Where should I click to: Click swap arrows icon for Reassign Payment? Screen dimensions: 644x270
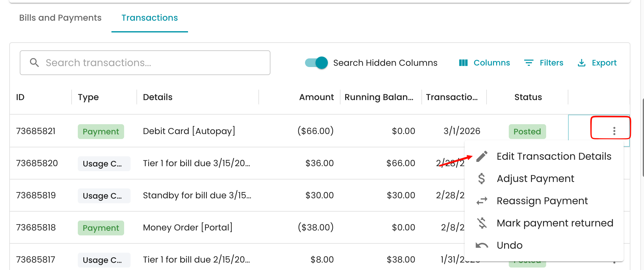pos(482,201)
